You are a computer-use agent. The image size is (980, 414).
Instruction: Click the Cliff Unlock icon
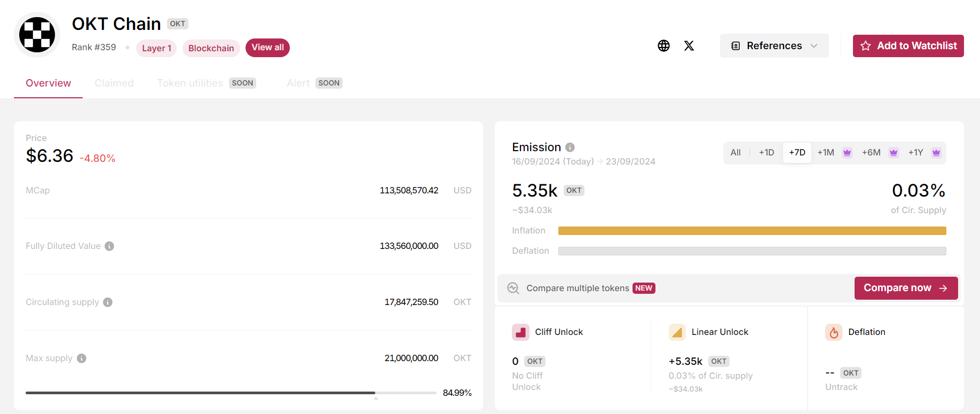520,332
